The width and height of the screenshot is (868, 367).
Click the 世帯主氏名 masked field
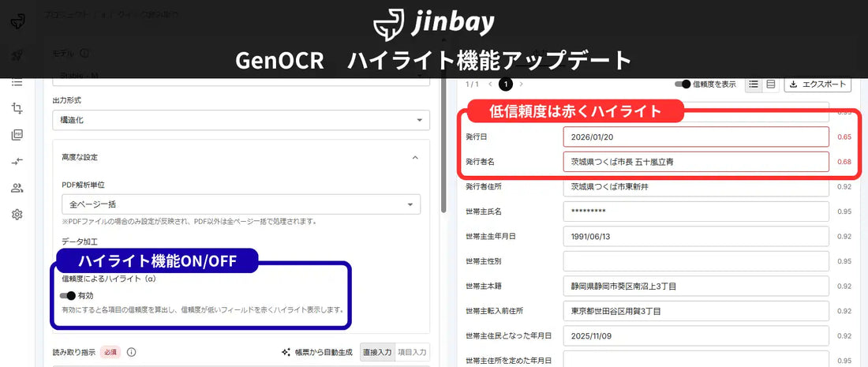[696, 212]
